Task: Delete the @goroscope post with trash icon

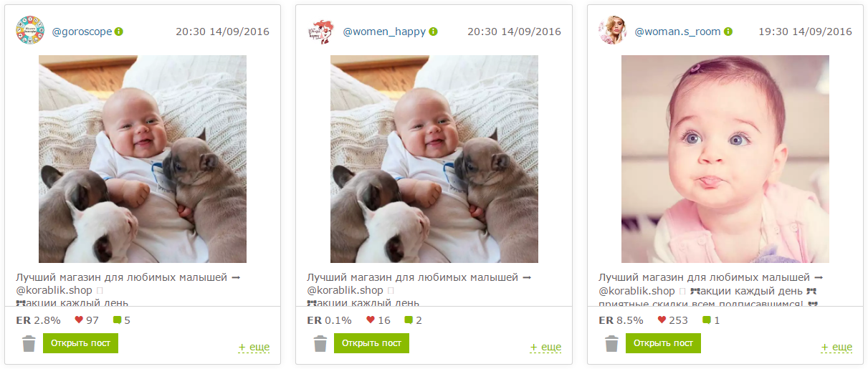Action: point(29,344)
